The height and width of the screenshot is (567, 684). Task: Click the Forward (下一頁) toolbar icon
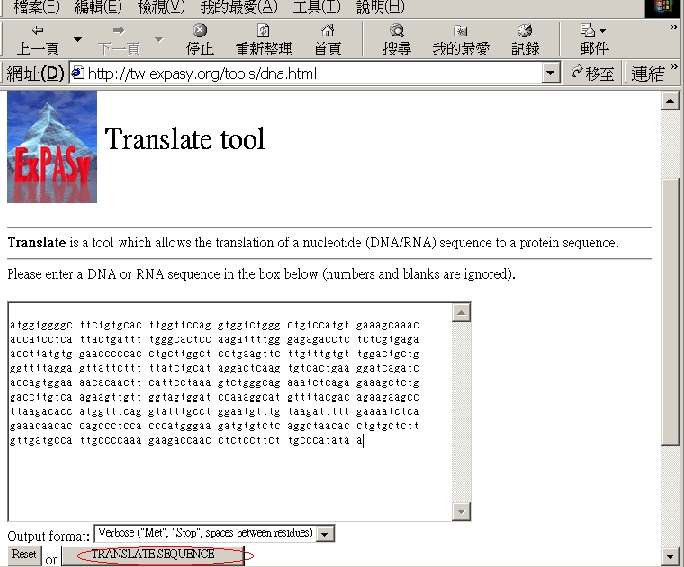[118, 32]
